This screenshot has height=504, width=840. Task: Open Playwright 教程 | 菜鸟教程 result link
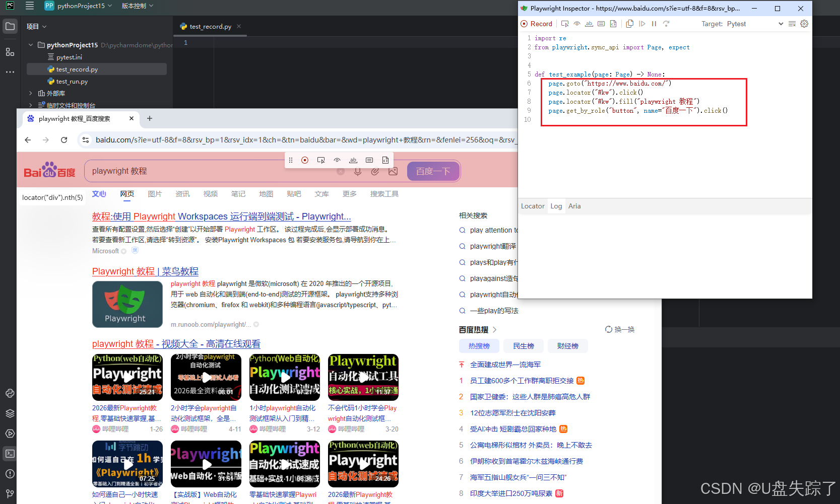click(145, 271)
